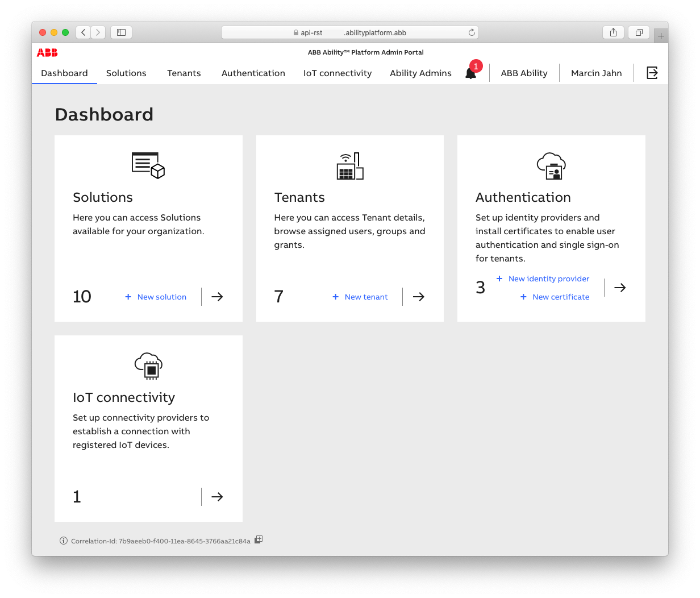This screenshot has width=700, height=598.
Task: Click the Correlation-Id info icon
Action: pyautogui.click(x=64, y=541)
